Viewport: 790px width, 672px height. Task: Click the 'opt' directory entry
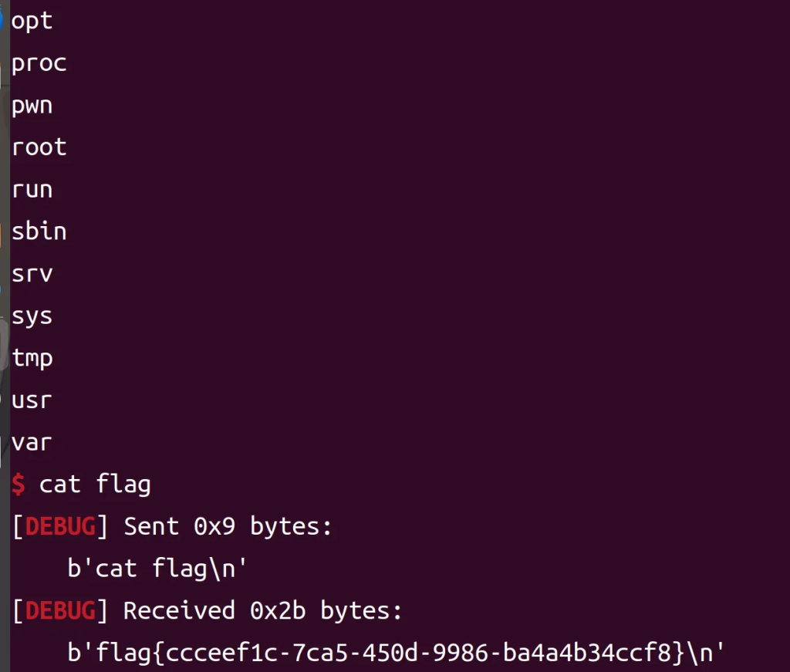(x=32, y=21)
